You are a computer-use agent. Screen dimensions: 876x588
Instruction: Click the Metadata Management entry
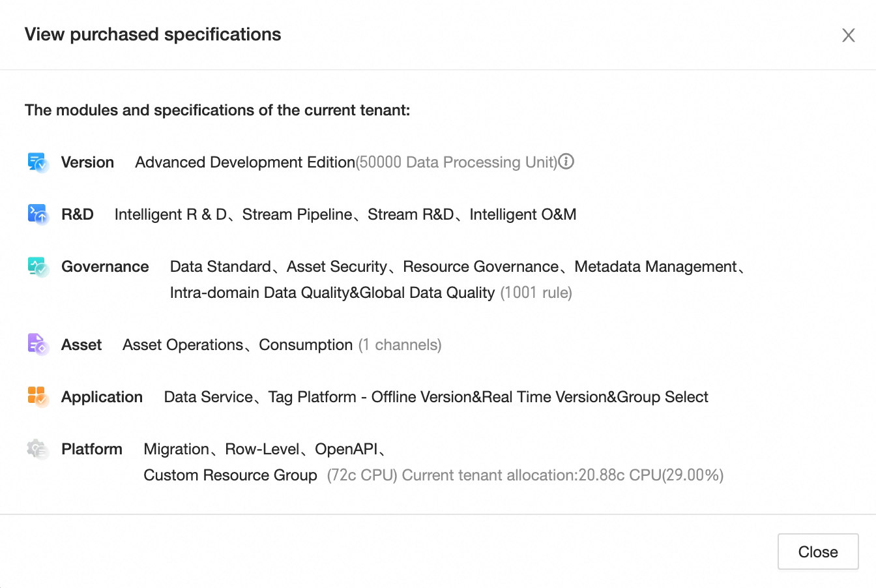[656, 267]
